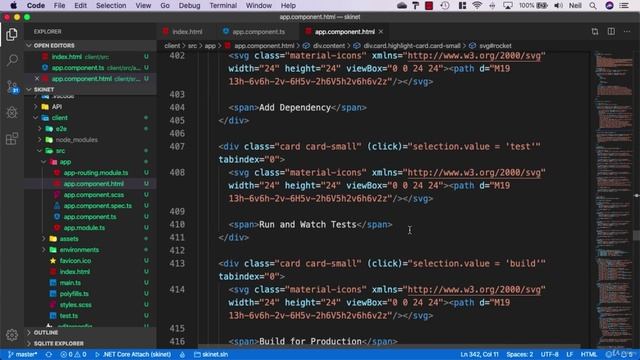Close the app.component.html tab
This screenshot has width=640, height=360.
[x=381, y=31]
